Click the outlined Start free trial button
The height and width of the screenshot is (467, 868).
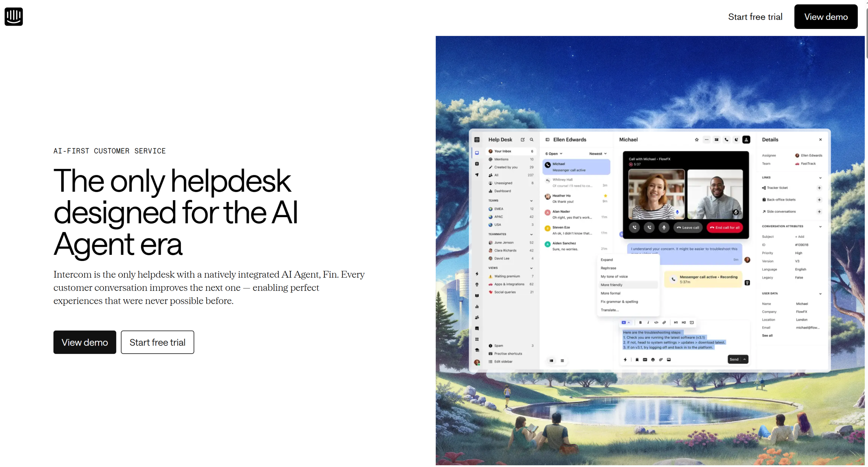click(x=157, y=342)
